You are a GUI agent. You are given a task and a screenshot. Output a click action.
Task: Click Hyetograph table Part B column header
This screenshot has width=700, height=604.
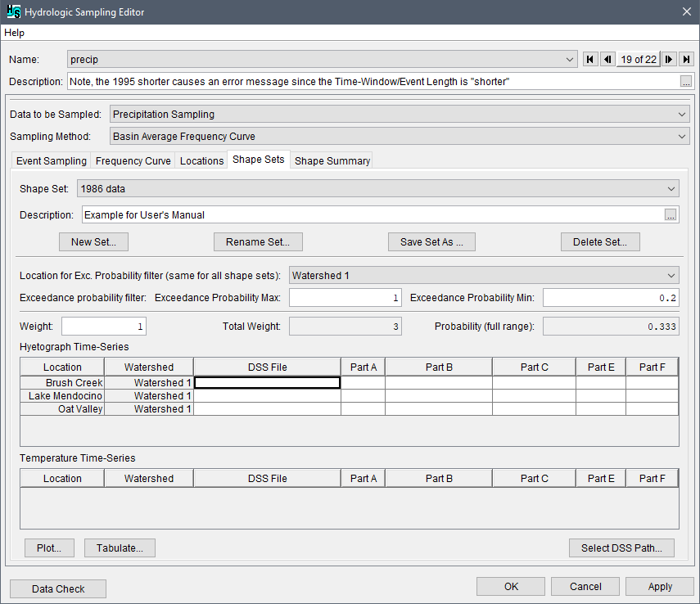pos(439,367)
